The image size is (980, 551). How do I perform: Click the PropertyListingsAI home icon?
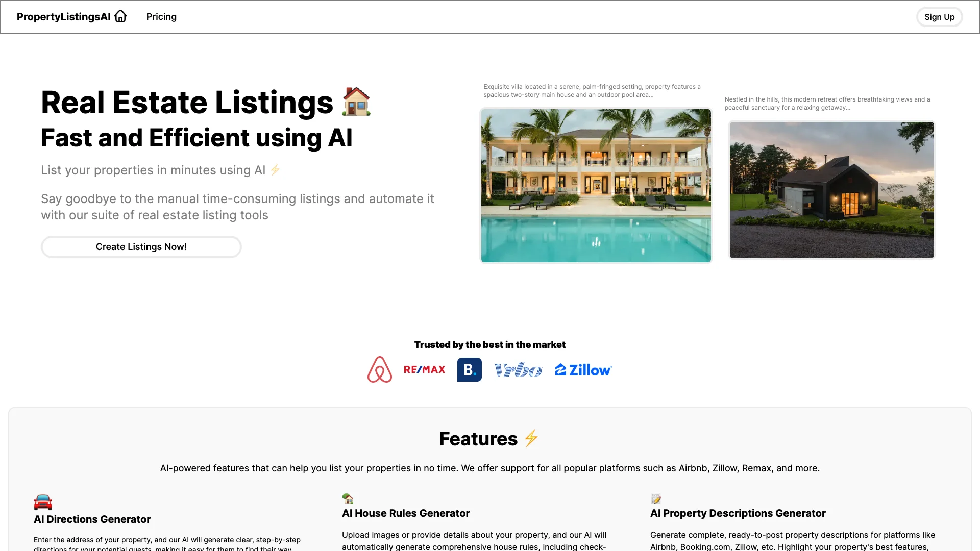(x=121, y=16)
